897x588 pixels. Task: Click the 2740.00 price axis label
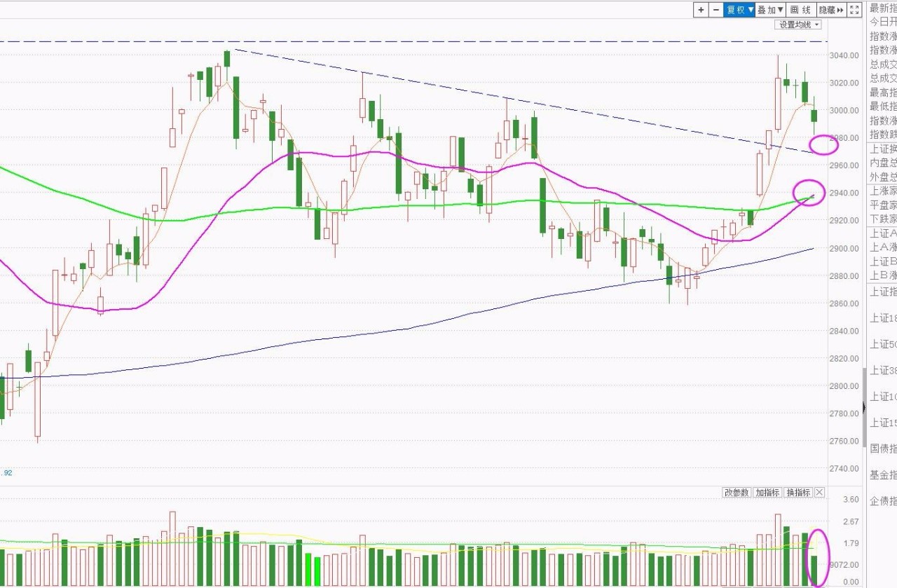[844, 469]
